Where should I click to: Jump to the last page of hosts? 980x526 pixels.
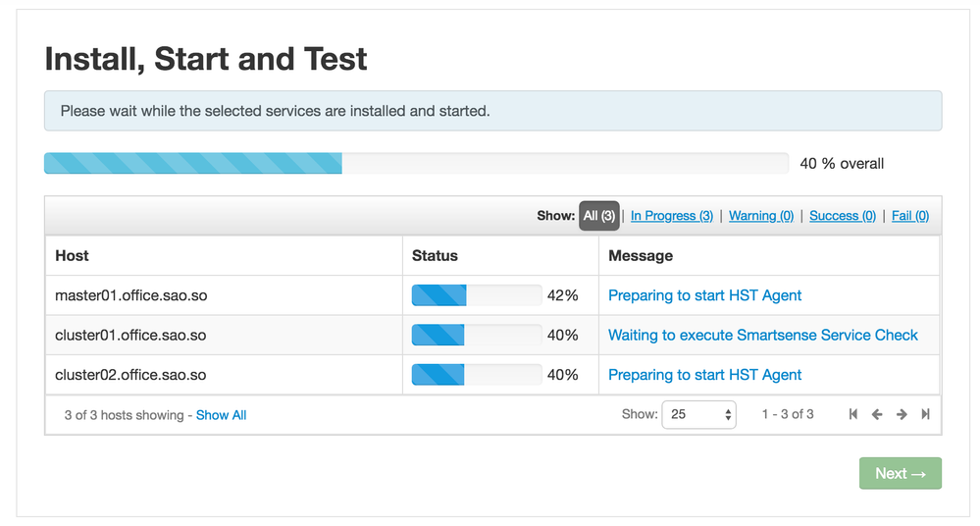point(925,414)
